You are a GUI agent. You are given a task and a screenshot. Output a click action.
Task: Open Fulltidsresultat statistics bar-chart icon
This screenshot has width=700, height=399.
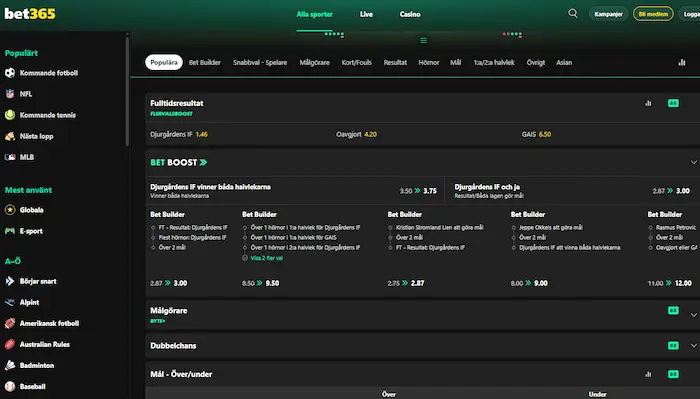[x=648, y=103]
